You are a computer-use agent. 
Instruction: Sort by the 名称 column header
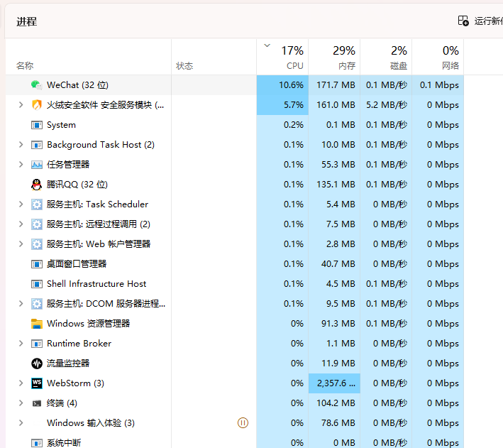click(89, 58)
